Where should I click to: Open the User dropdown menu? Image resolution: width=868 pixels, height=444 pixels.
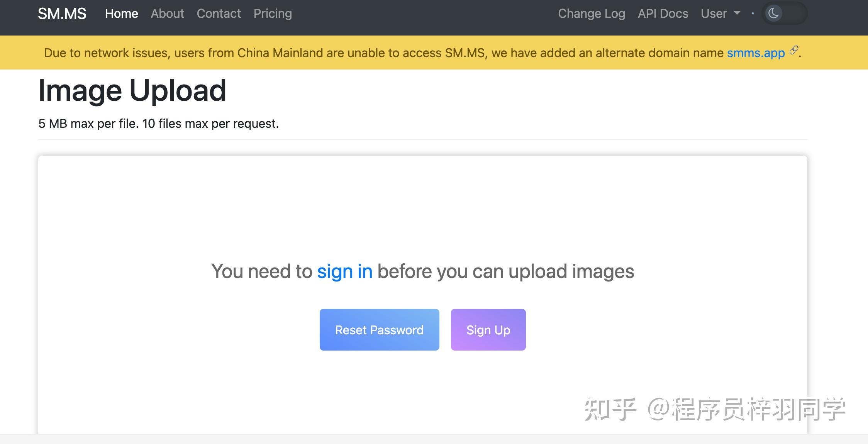coord(714,14)
